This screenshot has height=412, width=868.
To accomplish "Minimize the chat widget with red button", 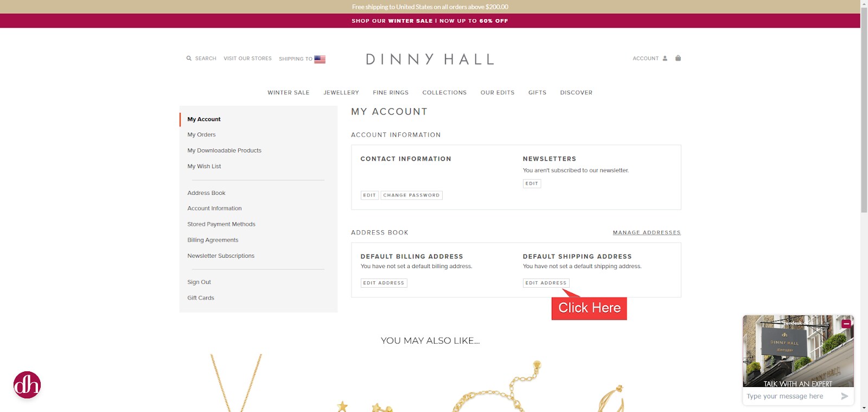I will click(x=846, y=323).
